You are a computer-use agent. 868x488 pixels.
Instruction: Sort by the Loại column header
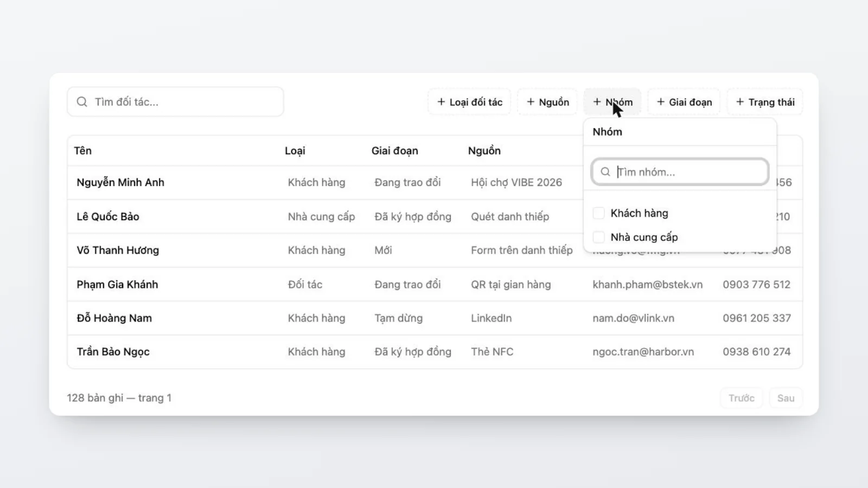tap(295, 151)
